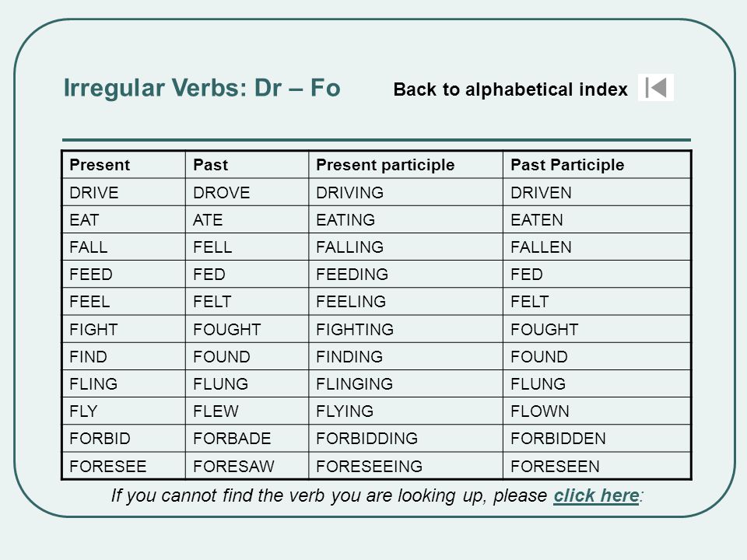Follow the 'click here' link

click(x=596, y=495)
